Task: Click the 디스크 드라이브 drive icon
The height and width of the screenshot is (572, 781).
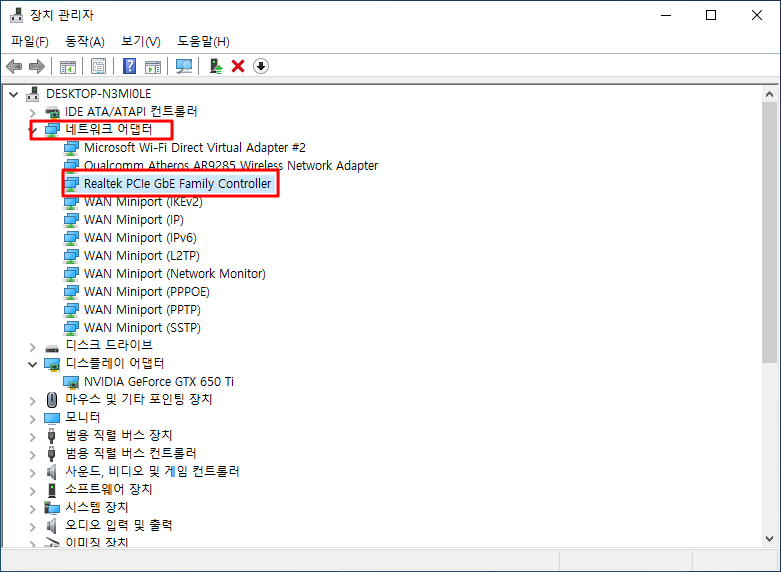Action: pos(52,347)
